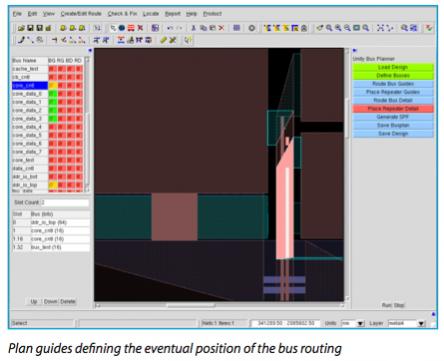
Task: Click the blue circle toolbar icon
Action: [122, 28]
